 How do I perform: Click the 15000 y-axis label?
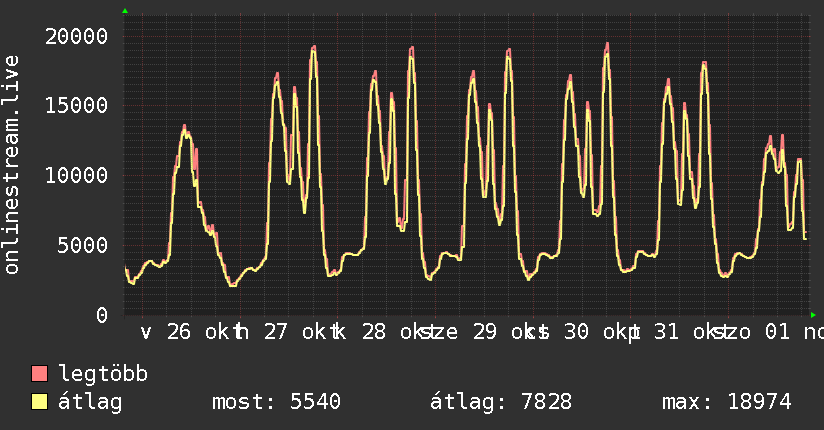pos(77,106)
